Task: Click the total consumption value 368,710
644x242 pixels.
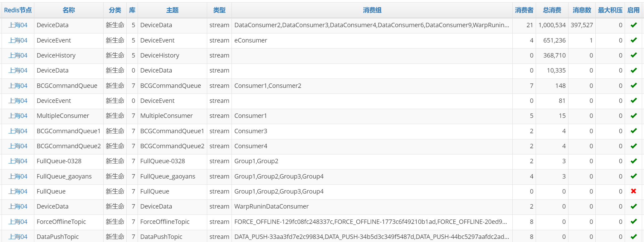Action: [x=554, y=55]
